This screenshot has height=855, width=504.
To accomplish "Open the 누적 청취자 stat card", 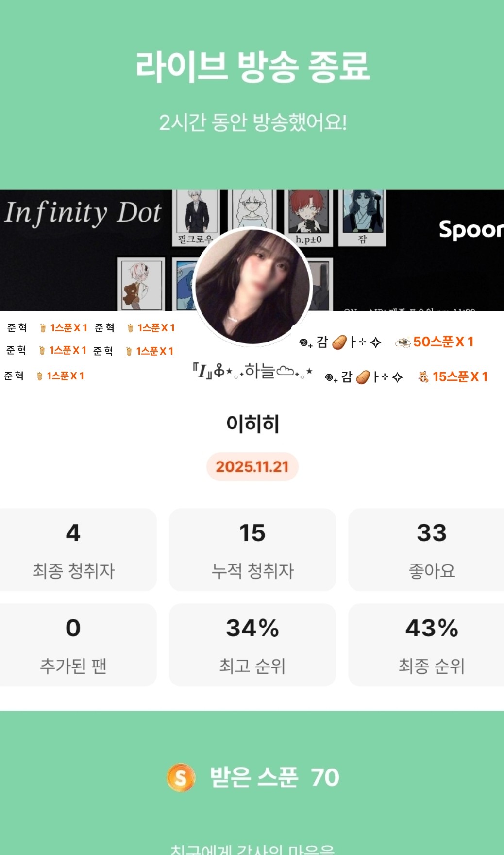I will tap(252, 549).
